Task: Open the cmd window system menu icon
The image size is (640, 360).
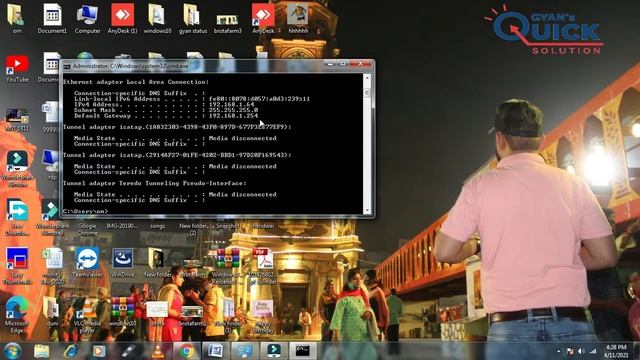Action: point(67,66)
